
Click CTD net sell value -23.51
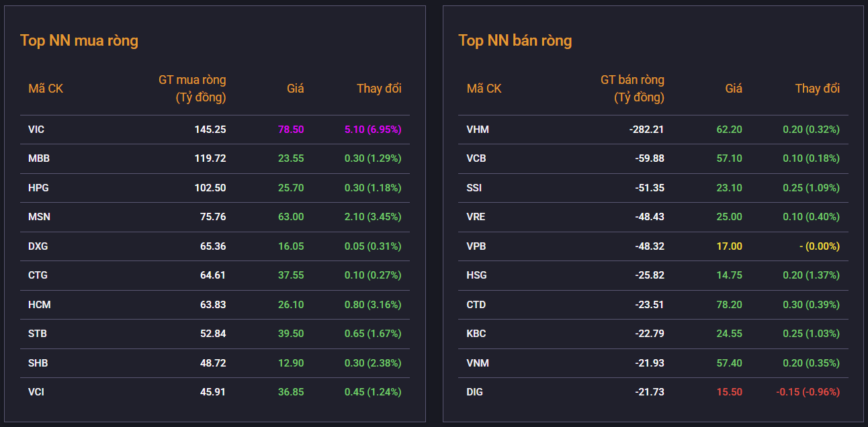(x=650, y=305)
